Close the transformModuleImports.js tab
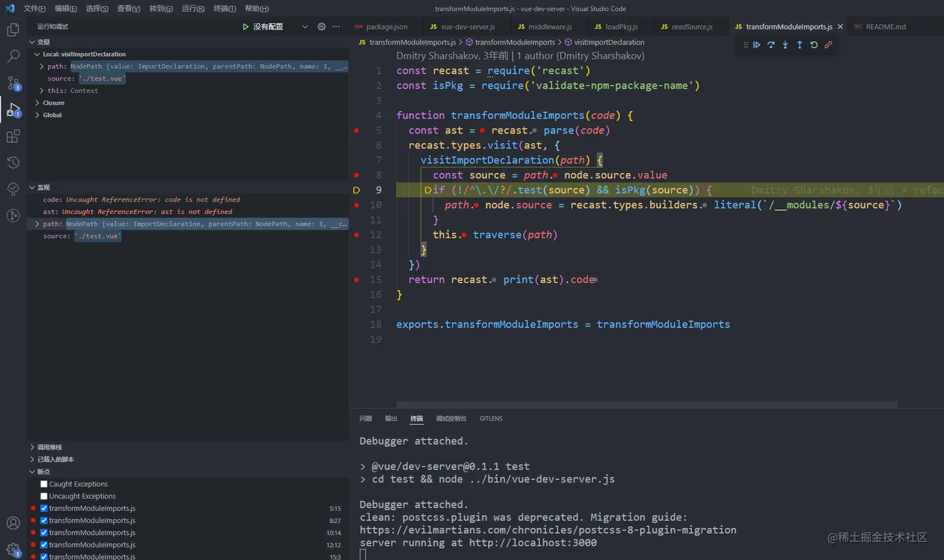 click(840, 27)
